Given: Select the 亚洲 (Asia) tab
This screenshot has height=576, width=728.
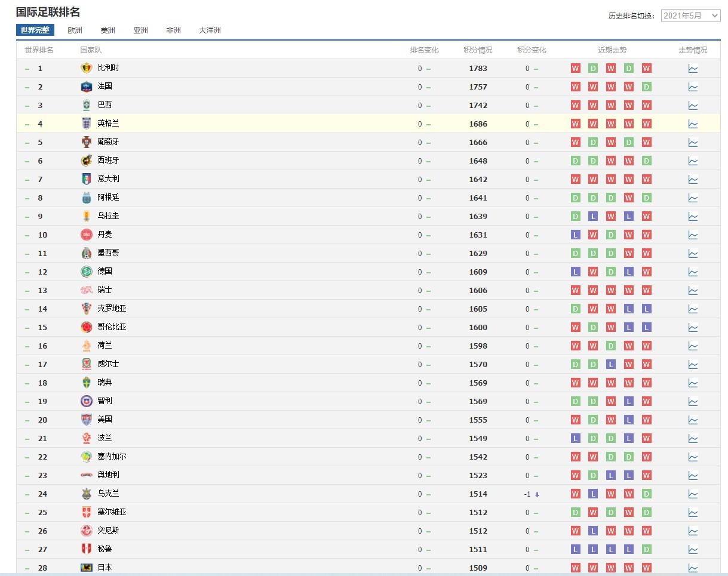Looking at the screenshot, I should 141,30.
